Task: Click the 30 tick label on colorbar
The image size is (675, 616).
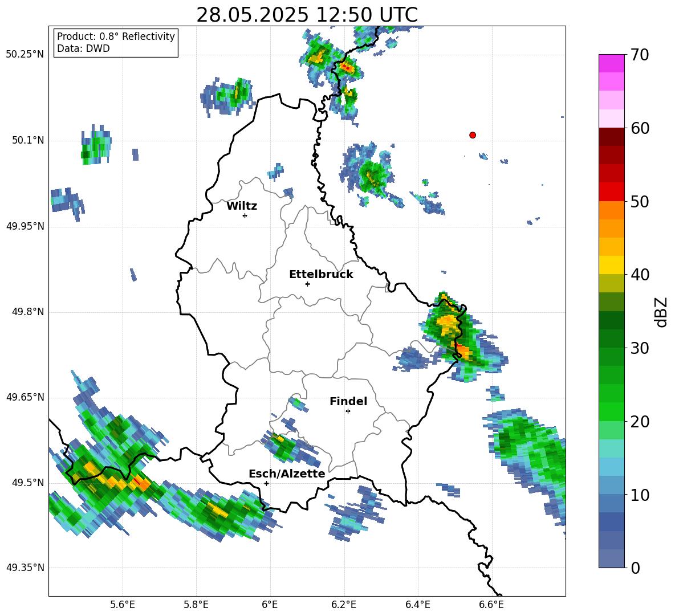Action: [x=640, y=348]
